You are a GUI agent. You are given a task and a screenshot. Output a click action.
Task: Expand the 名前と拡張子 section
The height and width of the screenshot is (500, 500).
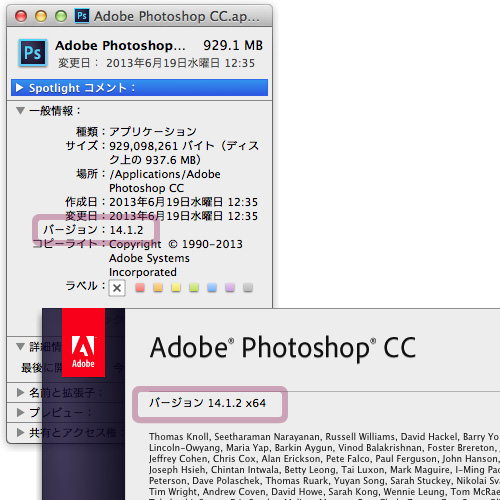(20, 393)
